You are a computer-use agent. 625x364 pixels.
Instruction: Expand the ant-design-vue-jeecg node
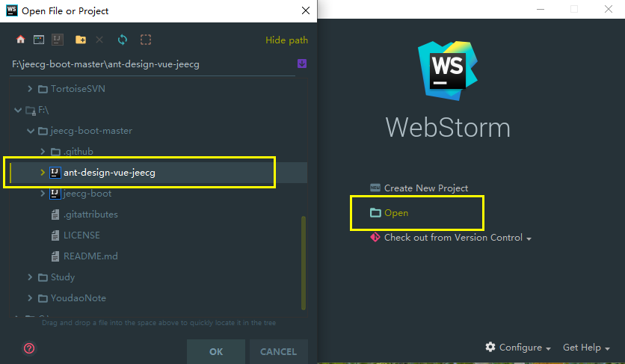coord(43,172)
